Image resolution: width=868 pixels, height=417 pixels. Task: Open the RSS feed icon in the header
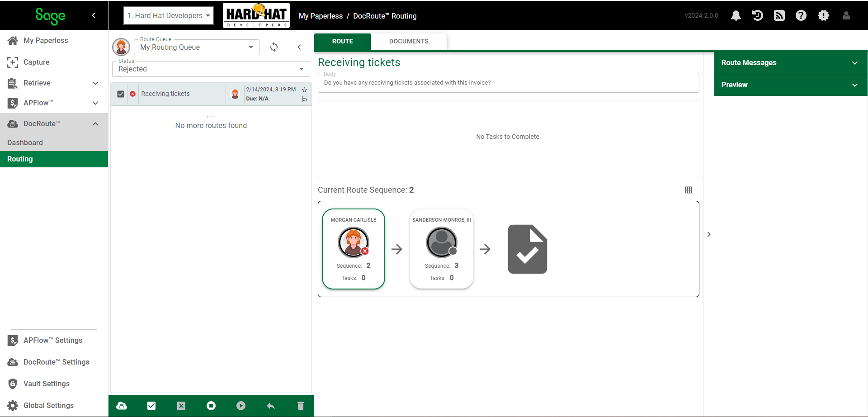[x=779, y=15]
